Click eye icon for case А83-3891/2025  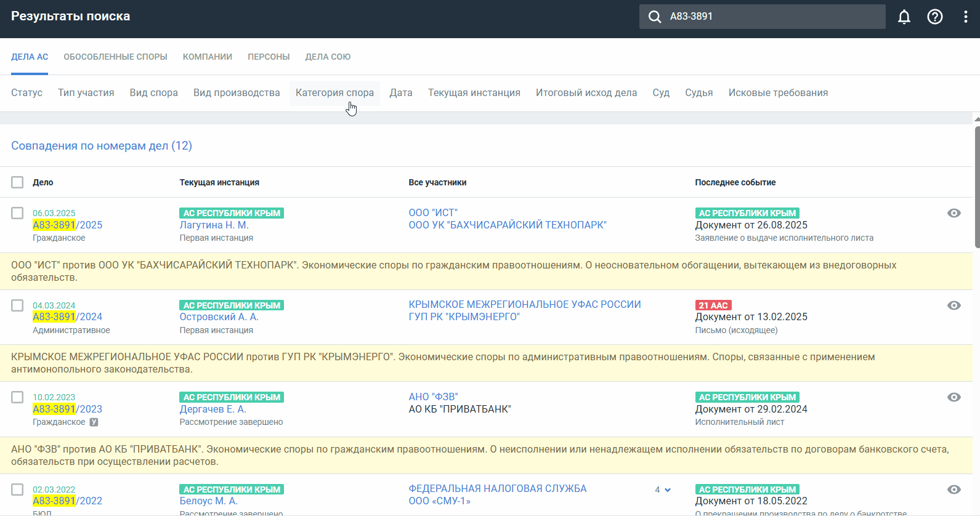pyautogui.click(x=954, y=213)
